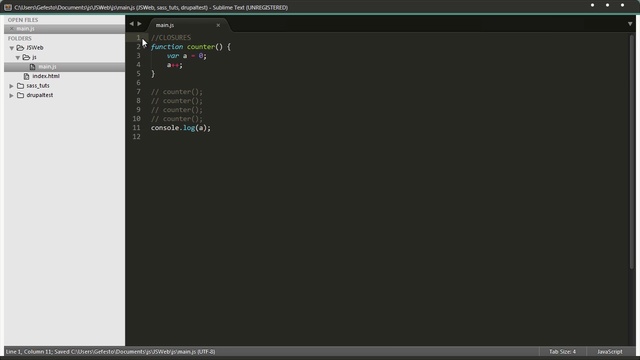This screenshot has width=640, height=360.
Task: Change JavaScript syntax in status bar
Action: coord(610,351)
